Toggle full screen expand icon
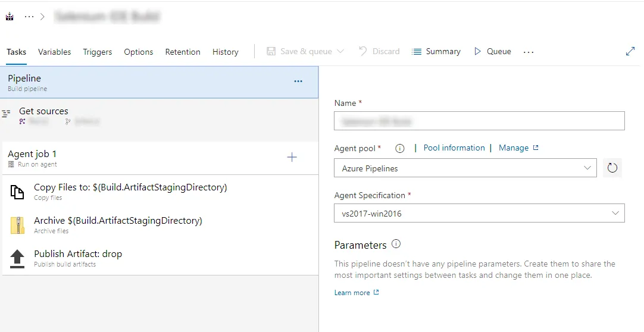 [x=630, y=52]
